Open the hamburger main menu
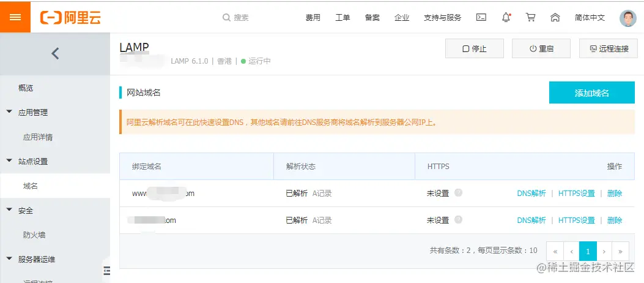This screenshot has height=283, width=644. 15,17
